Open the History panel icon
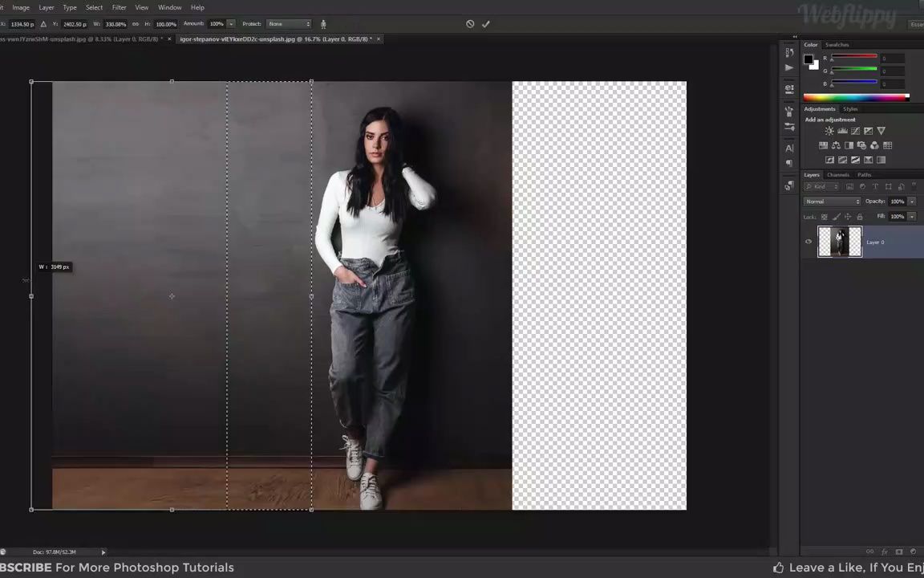Image resolution: width=924 pixels, height=578 pixels. pyautogui.click(x=789, y=52)
